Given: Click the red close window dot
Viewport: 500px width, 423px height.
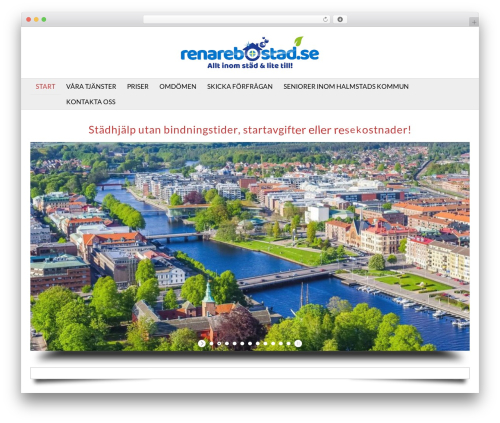Looking at the screenshot, I should point(29,19).
